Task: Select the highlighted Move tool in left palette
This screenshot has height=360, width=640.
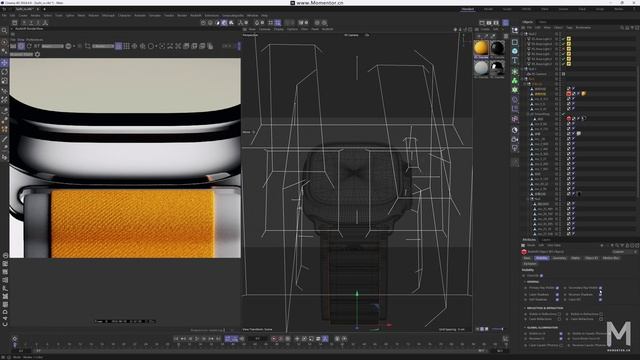Action: point(4,62)
